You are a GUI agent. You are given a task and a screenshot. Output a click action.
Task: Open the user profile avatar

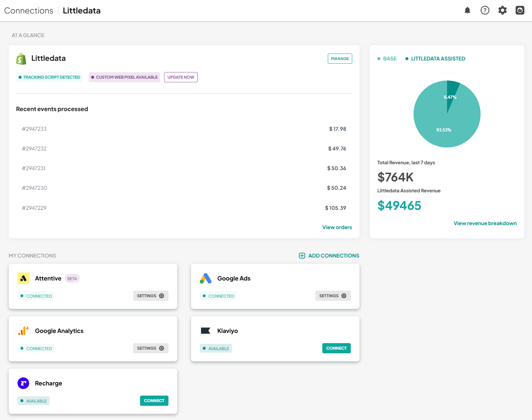point(520,10)
